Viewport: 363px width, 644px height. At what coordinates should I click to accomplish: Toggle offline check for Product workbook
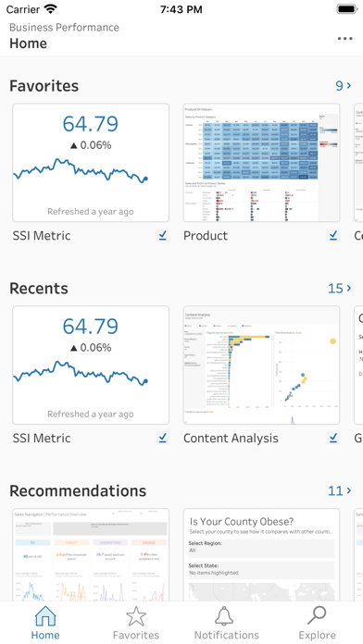click(x=333, y=235)
